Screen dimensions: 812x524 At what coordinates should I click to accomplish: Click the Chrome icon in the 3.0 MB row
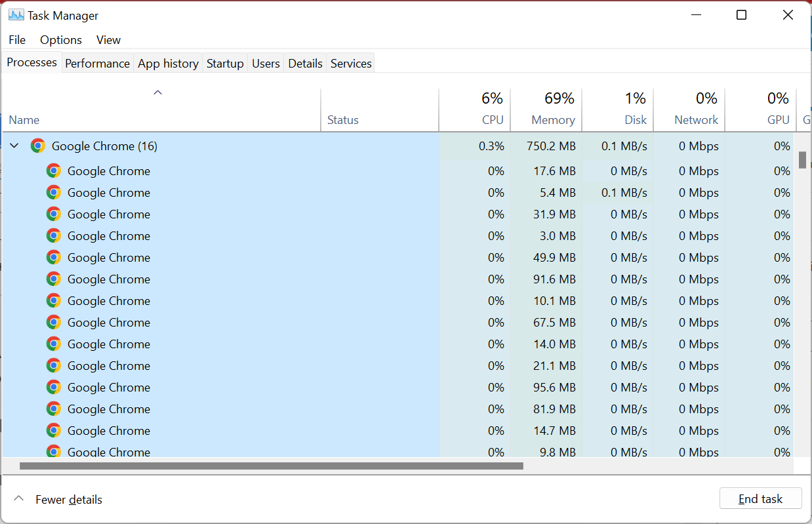click(54, 236)
